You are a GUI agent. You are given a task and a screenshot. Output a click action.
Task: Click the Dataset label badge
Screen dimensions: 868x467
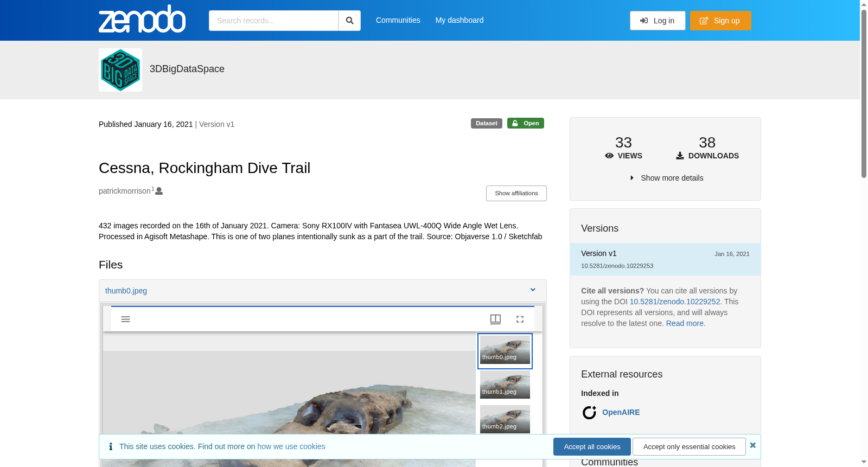[487, 123]
